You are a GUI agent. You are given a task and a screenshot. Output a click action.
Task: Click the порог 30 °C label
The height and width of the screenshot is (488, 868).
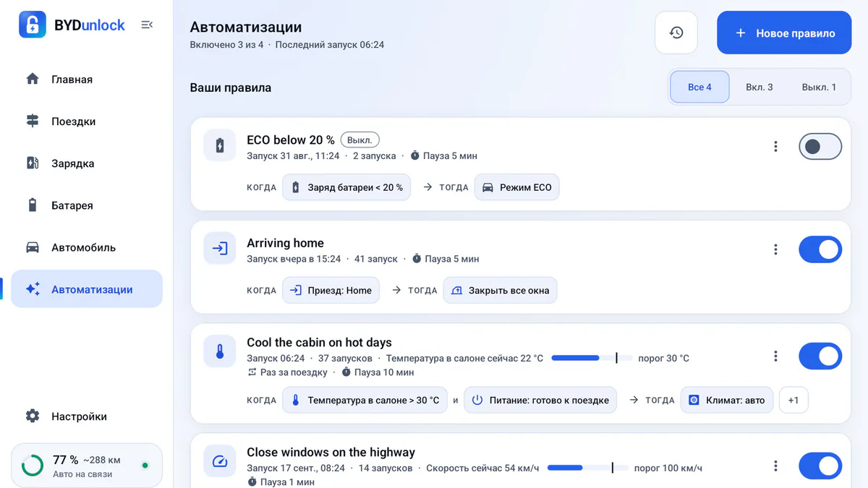coord(663,358)
